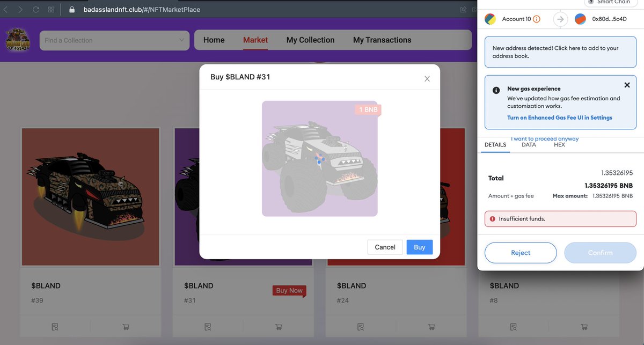Open the Find a Collection dropdown
644x345 pixels.
pos(114,40)
